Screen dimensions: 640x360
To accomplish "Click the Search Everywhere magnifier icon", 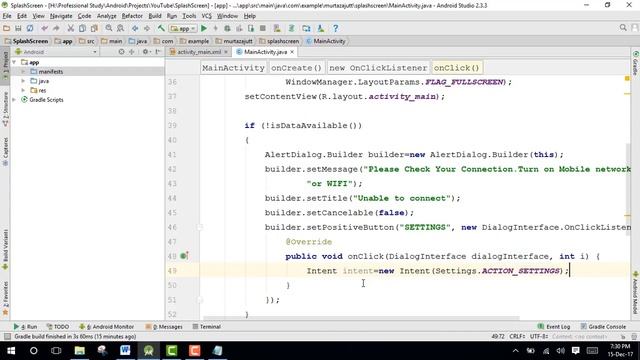I will 623,28.
